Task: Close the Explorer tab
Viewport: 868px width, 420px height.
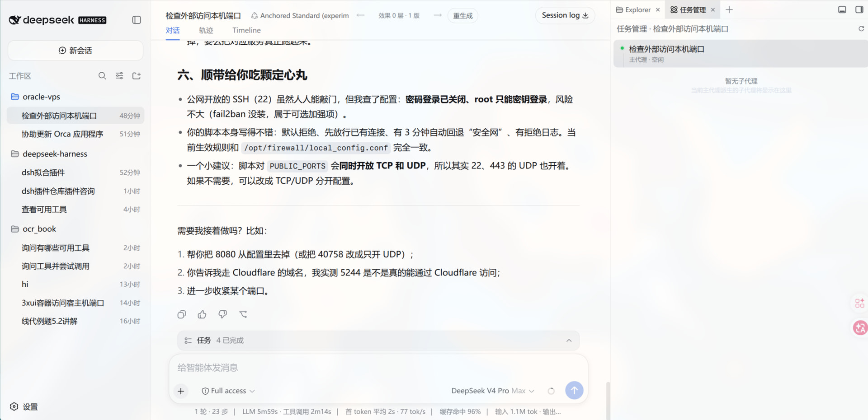Action: point(658,9)
